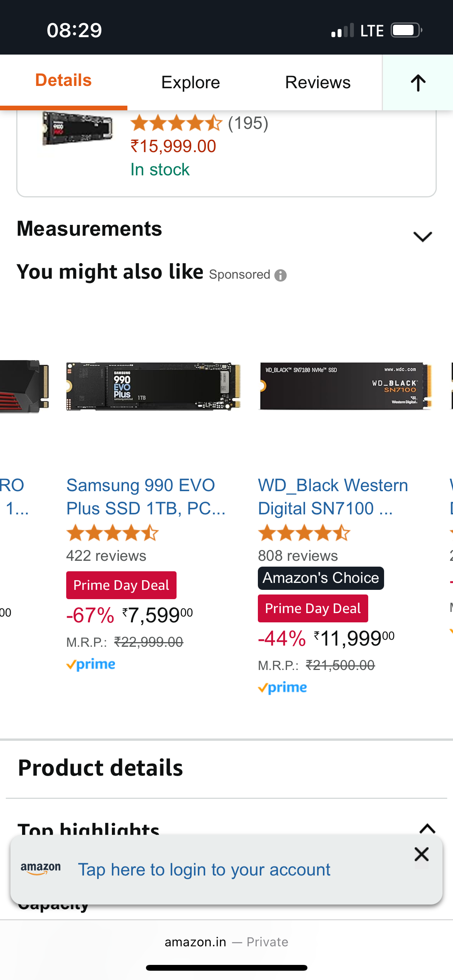
Task: Tap the prime badge under Samsung 990 EVO
Action: pyautogui.click(x=91, y=664)
